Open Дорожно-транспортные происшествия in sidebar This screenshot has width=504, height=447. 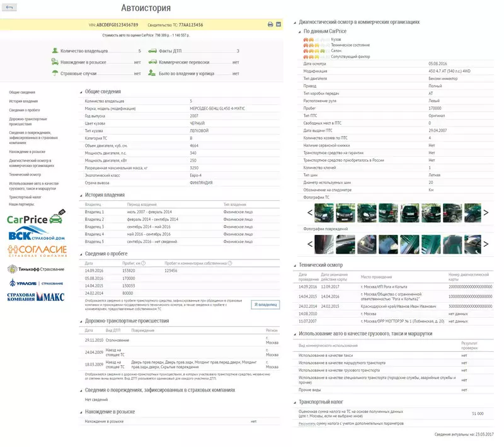(28, 122)
